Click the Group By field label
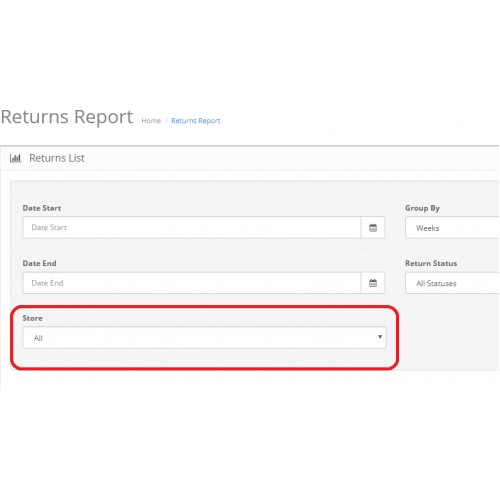 [x=422, y=208]
